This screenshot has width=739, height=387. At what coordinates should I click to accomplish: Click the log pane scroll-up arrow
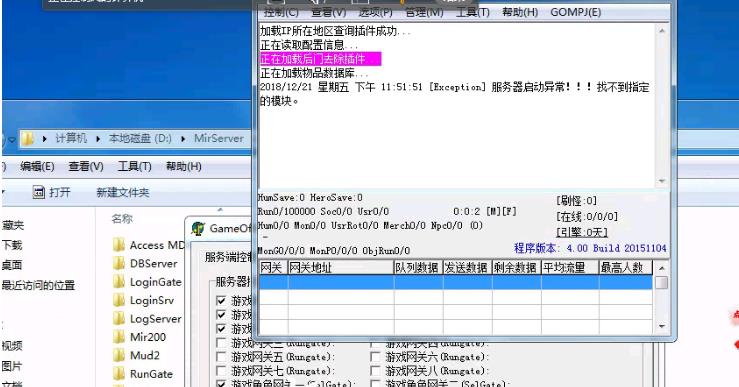point(662,31)
